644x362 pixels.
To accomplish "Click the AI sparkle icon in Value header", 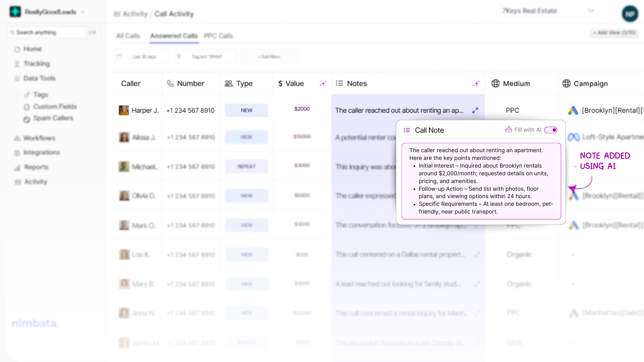I will coord(323,83).
